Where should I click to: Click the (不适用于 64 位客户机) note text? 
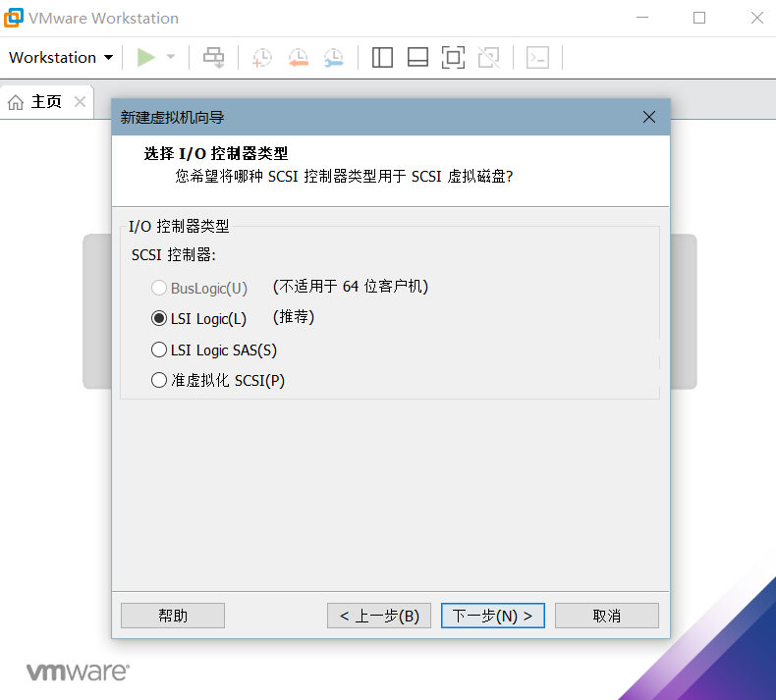351,286
